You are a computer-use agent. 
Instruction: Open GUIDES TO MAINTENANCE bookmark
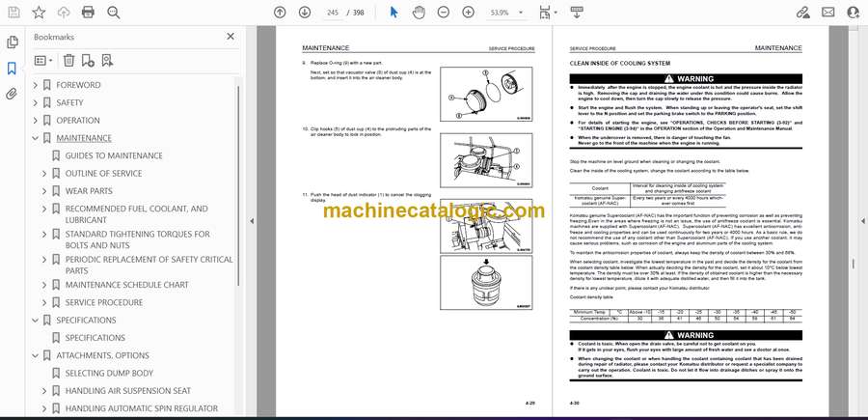(x=114, y=155)
